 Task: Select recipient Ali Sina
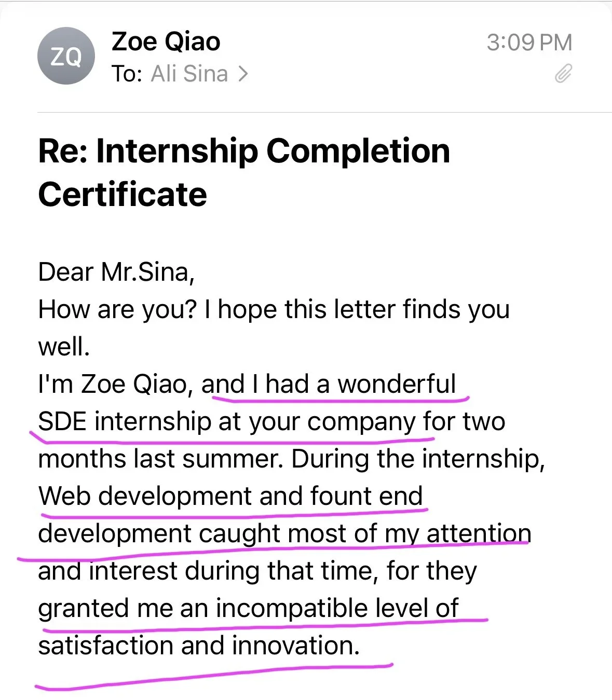click(x=189, y=74)
